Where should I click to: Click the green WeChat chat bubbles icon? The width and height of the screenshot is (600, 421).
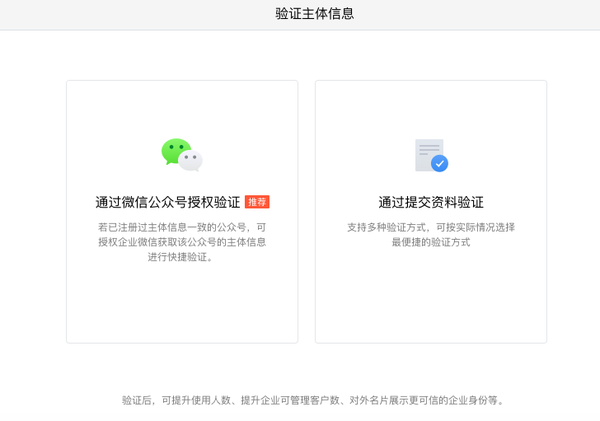coord(182,155)
